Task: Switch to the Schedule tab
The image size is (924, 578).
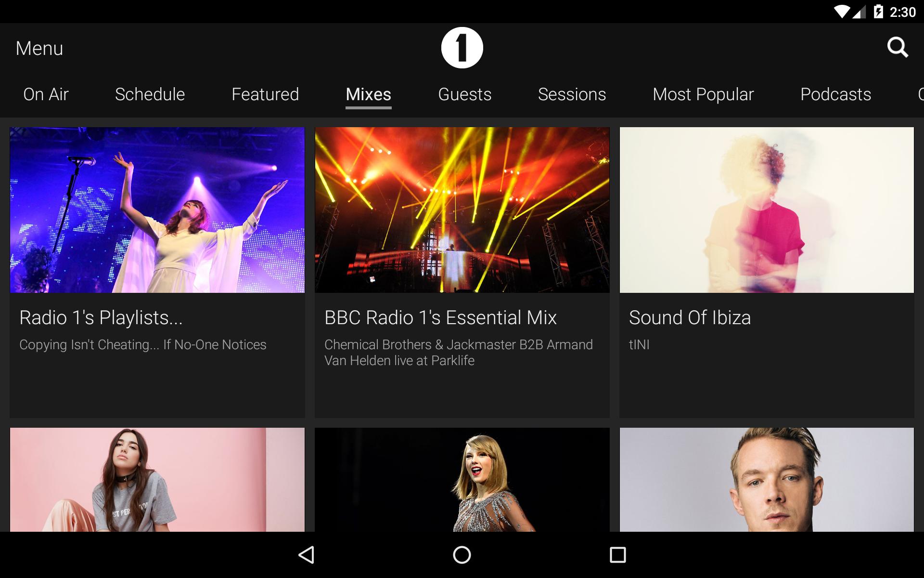Action: 150,94
